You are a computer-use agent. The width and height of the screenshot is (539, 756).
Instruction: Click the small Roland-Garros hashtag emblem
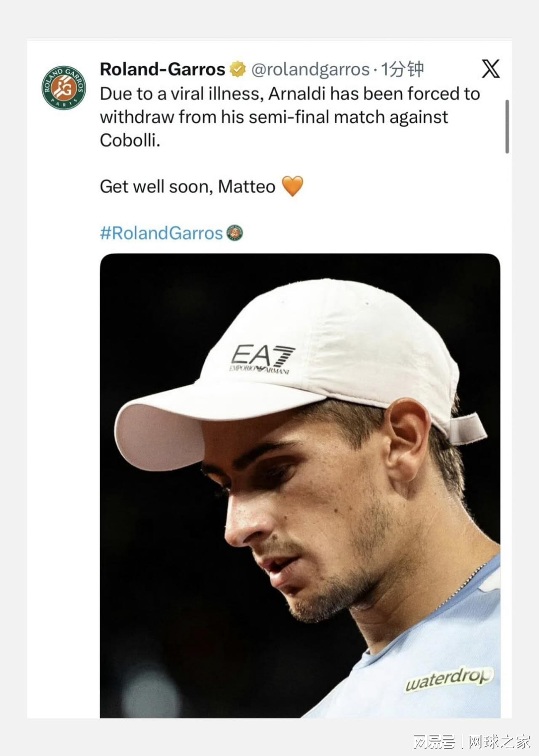point(235,233)
